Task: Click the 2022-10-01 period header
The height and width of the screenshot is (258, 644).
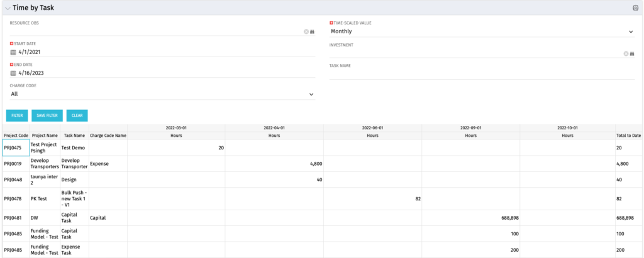Action: point(568,128)
